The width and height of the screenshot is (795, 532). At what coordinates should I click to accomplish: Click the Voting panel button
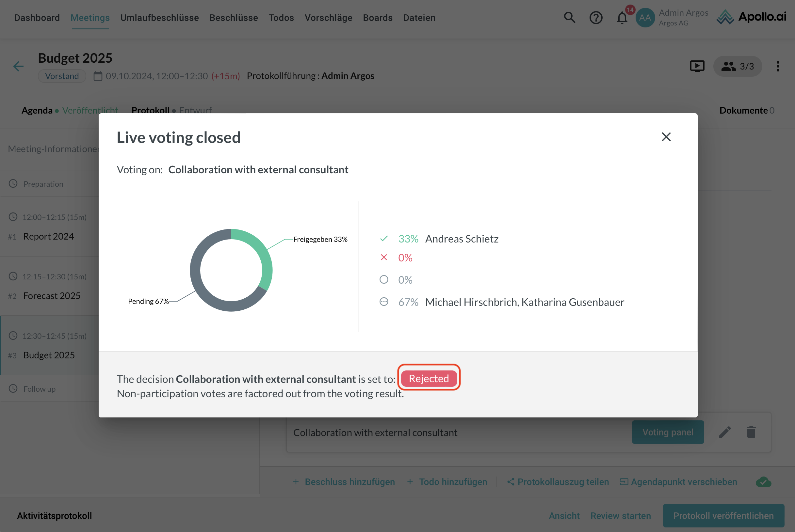pyautogui.click(x=667, y=432)
